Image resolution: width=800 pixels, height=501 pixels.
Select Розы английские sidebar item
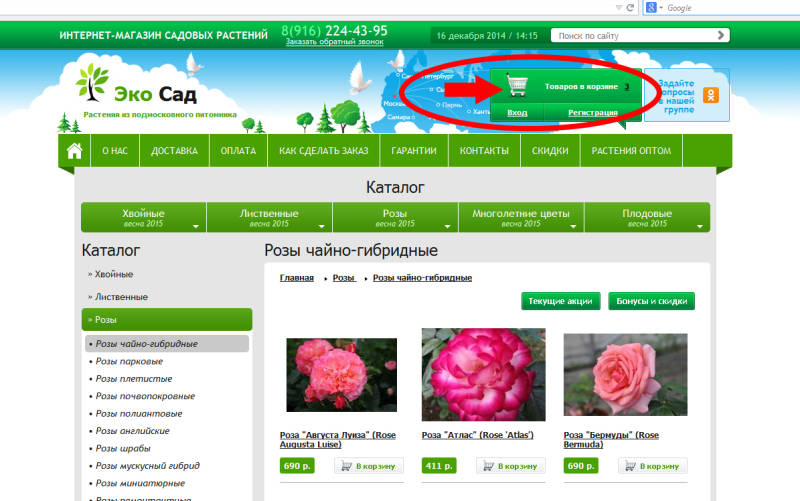(x=132, y=431)
